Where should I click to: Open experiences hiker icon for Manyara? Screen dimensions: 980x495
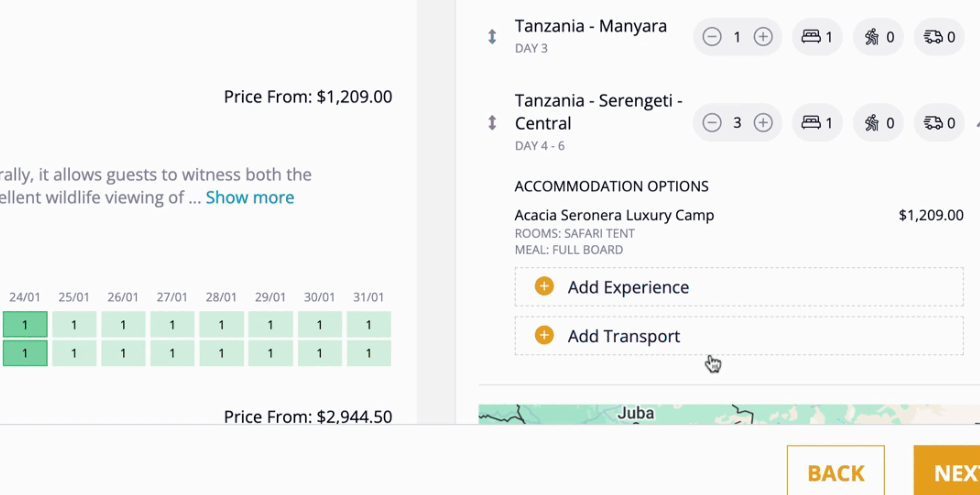point(878,37)
